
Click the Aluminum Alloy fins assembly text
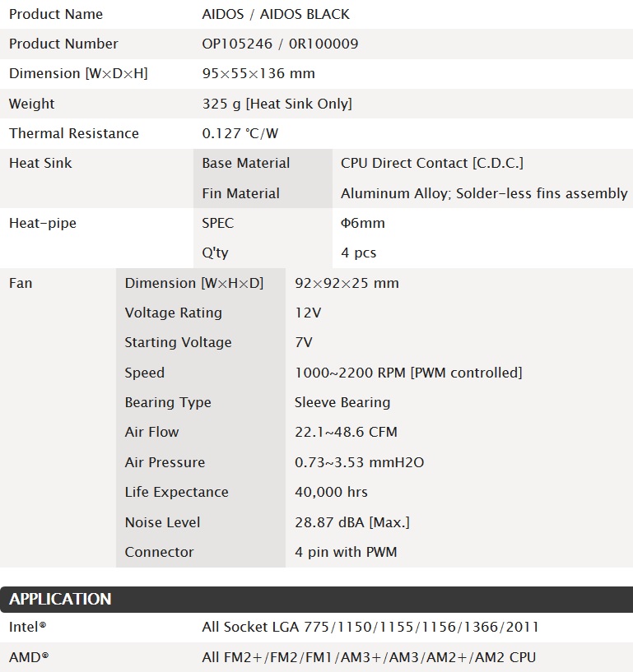click(x=484, y=193)
